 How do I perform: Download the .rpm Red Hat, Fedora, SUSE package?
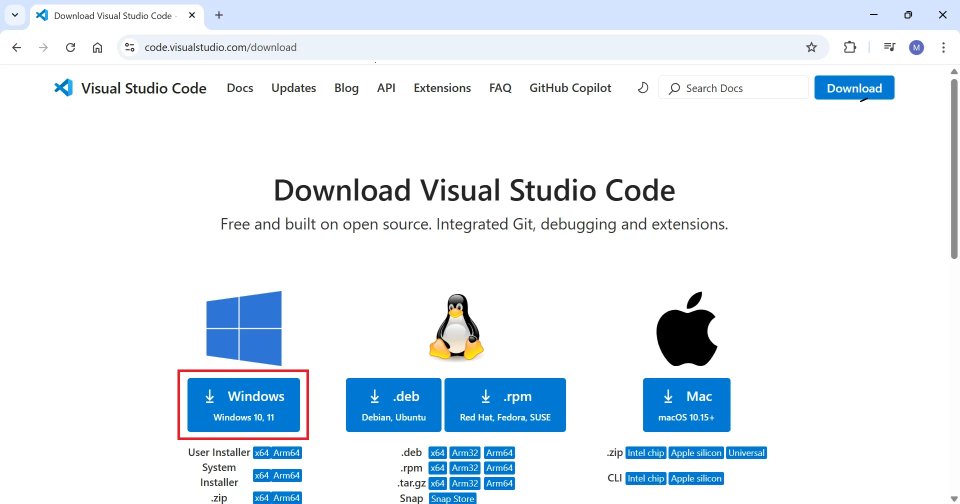[505, 405]
